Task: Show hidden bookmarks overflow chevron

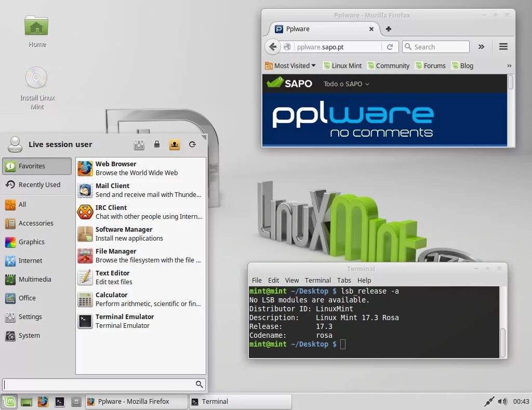Action: point(509,66)
